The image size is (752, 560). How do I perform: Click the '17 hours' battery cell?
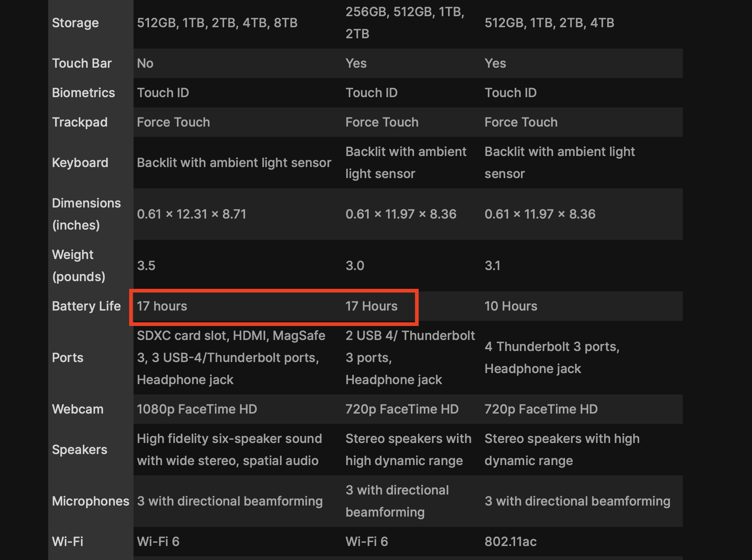tap(162, 306)
